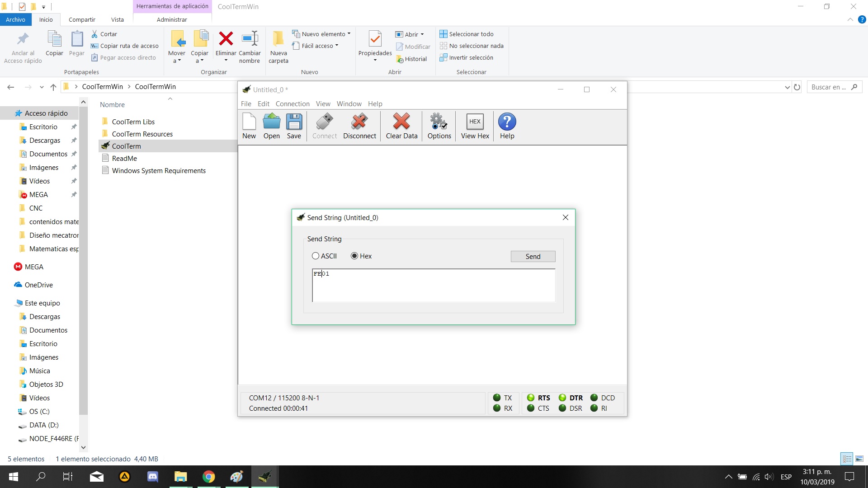The width and height of the screenshot is (868, 488).
Task: Click the Open folder icon in CoolTerm
Action: pyautogui.click(x=271, y=122)
